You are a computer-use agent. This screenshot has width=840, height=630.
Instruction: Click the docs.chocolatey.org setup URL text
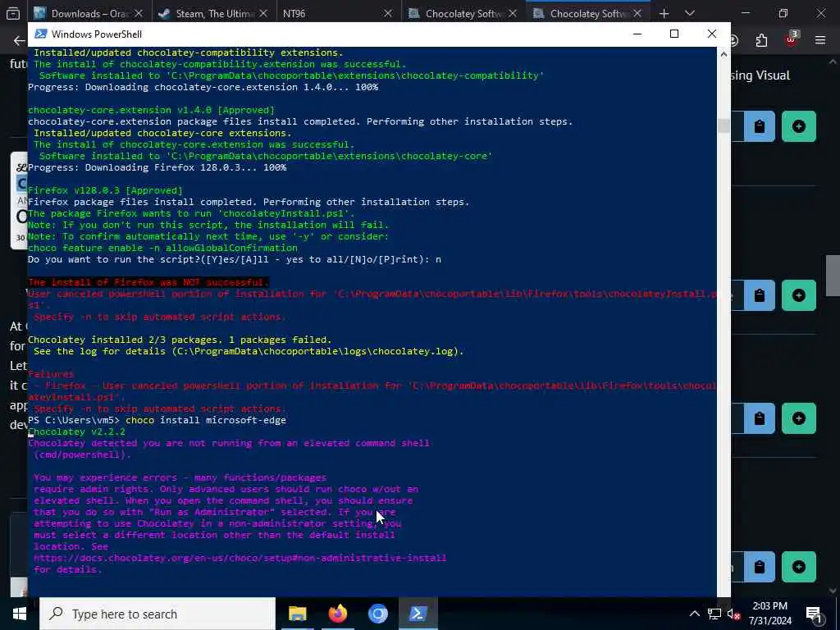coord(240,558)
